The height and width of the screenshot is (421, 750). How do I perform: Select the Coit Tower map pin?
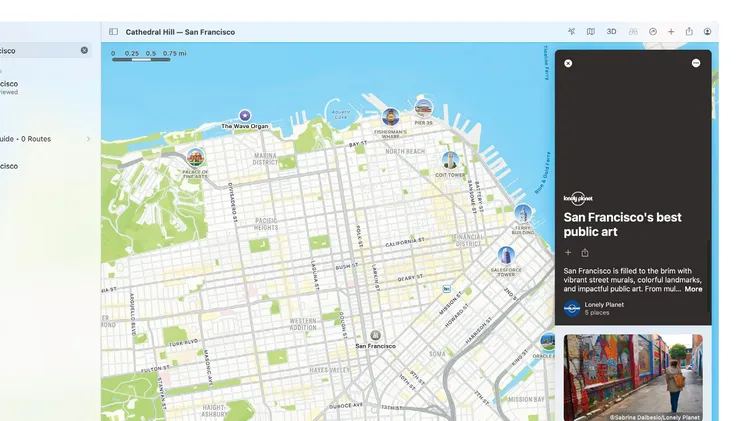pyautogui.click(x=450, y=161)
